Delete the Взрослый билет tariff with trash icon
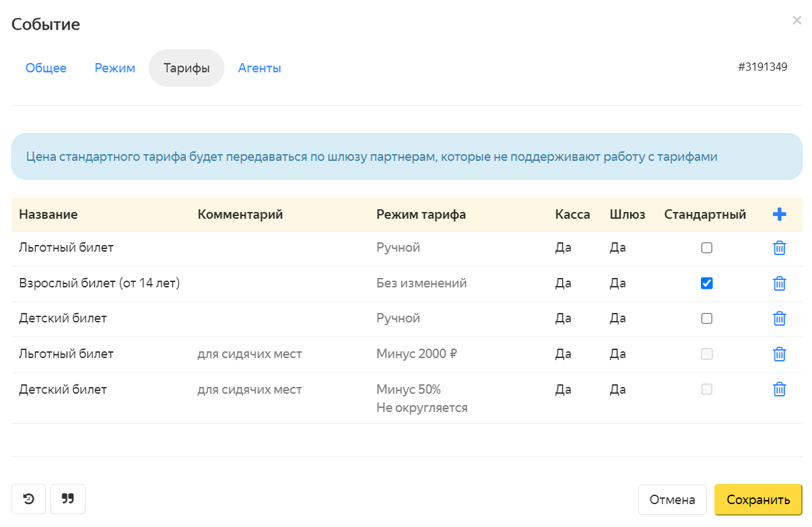Screen dimensions: 812x527 click(779, 283)
